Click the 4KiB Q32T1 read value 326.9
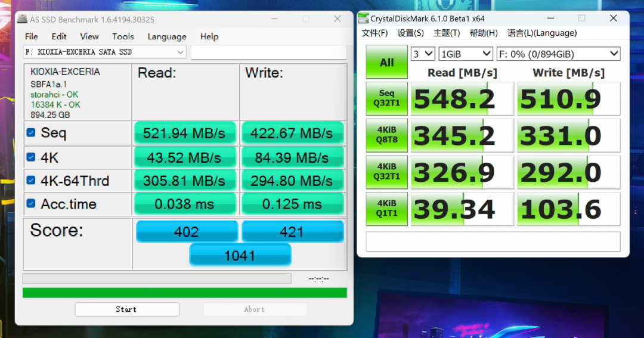Image resolution: width=644 pixels, height=338 pixels. (462, 172)
